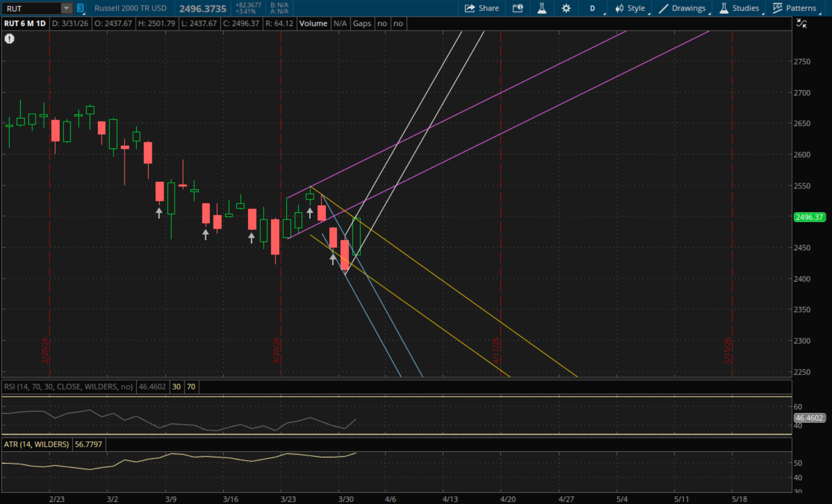Toggle the Volume label in chart header
The image size is (832, 504).
click(313, 23)
